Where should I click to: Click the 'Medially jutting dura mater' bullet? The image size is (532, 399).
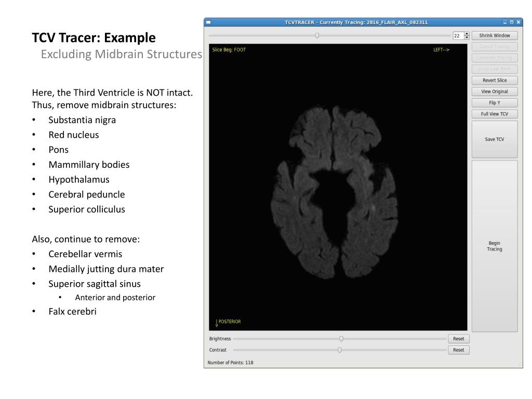tap(106, 269)
